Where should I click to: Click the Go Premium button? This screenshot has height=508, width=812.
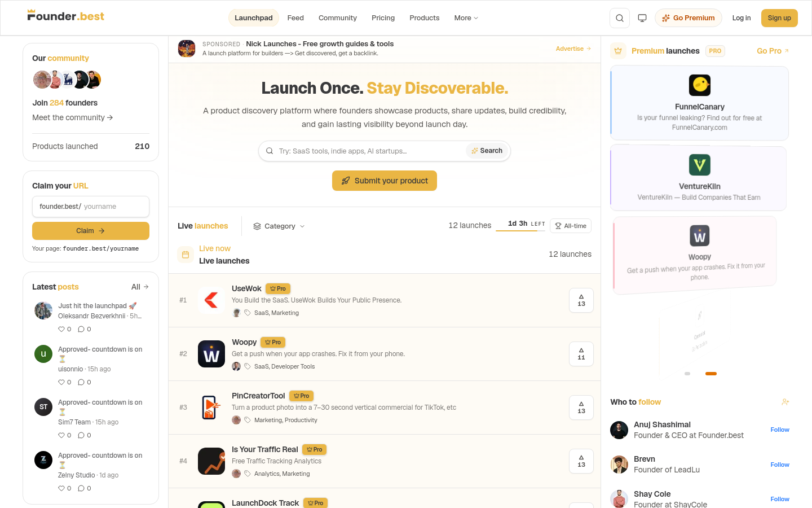(x=689, y=18)
